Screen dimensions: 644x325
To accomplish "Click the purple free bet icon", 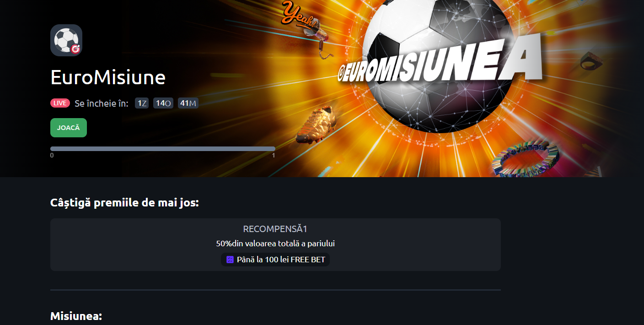I will (230, 260).
